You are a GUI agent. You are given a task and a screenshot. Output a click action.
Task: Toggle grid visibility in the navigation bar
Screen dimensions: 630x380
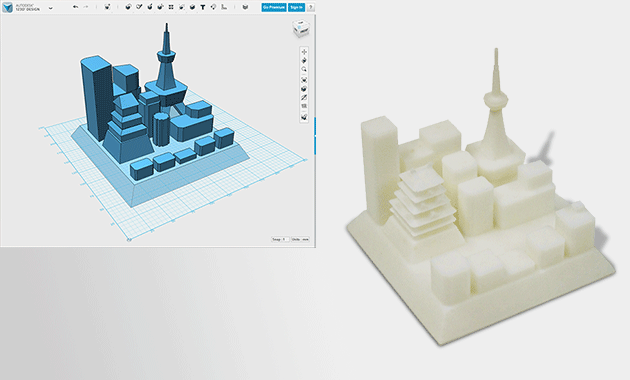(304, 106)
